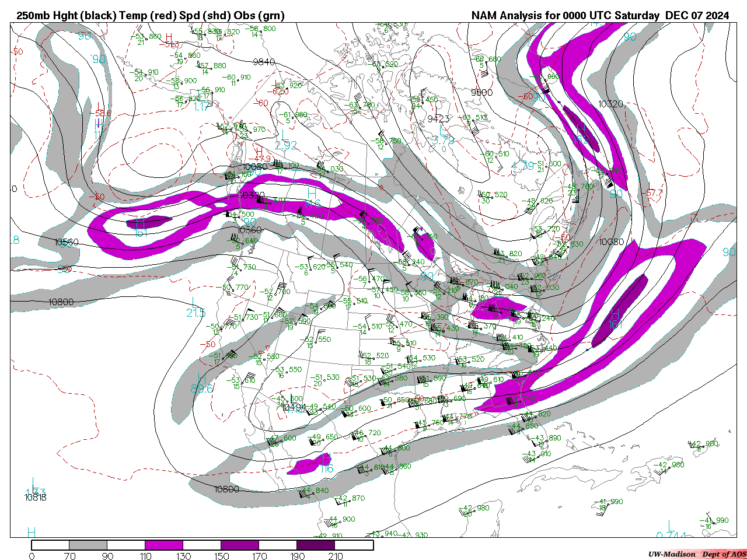Click the L 0.744 marker at bottom right
Viewport: 747px width, 560px height.
click(671, 531)
